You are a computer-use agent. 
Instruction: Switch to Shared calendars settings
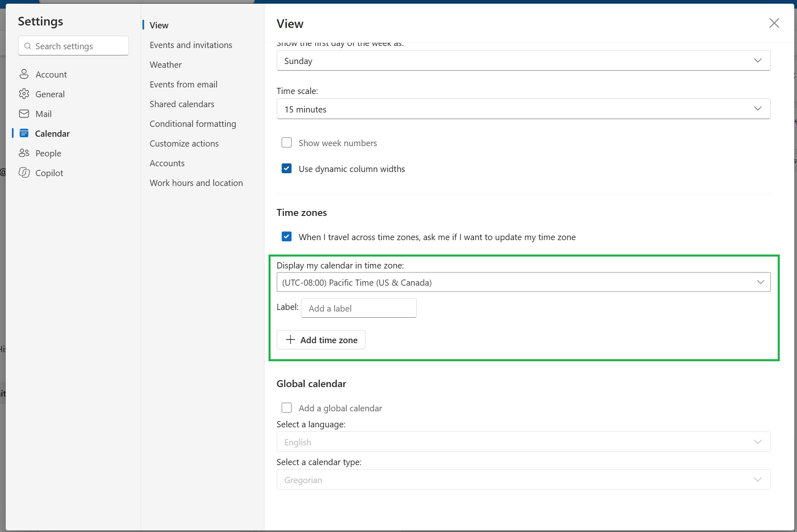click(x=182, y=104)
